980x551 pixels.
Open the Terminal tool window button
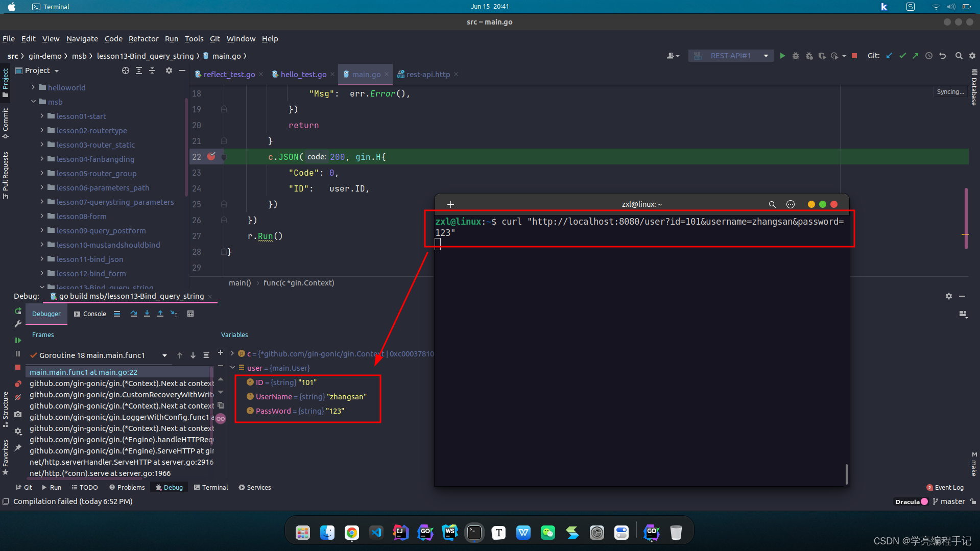211,487
